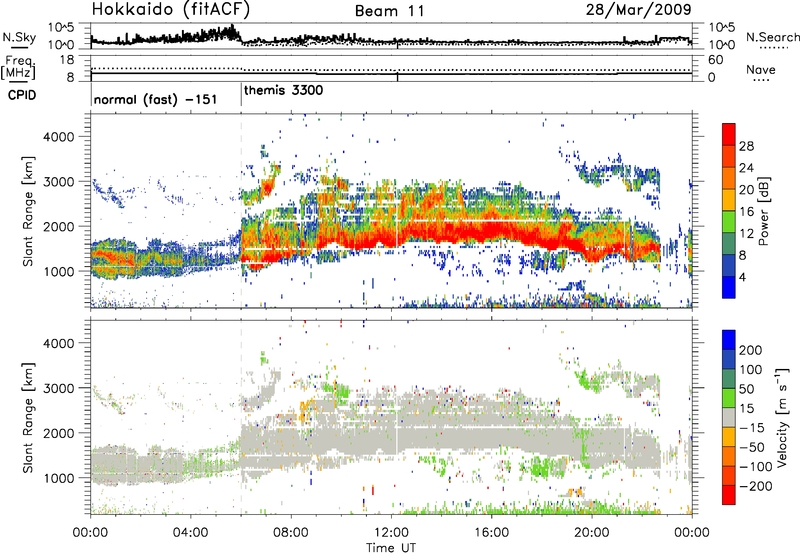Screen dimensions: 800x554
Task: Click the '18' left tick of the frequency panel
Action: [67, 60]
